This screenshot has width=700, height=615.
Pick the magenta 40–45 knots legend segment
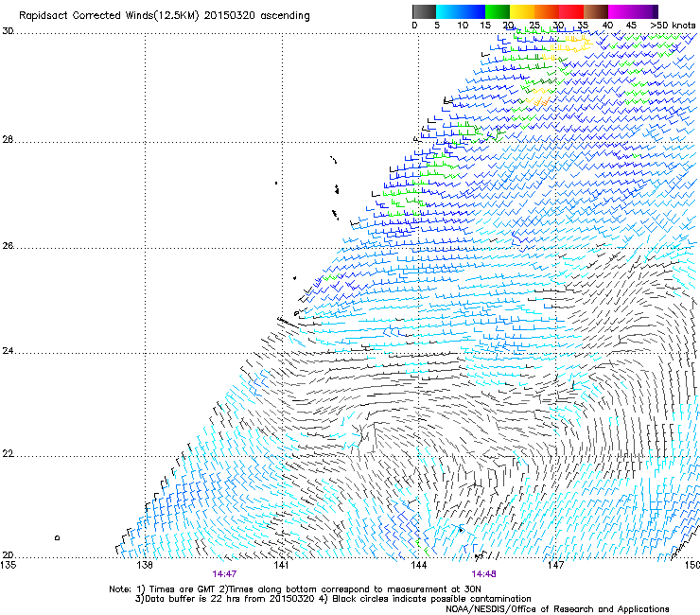point(621,11)
